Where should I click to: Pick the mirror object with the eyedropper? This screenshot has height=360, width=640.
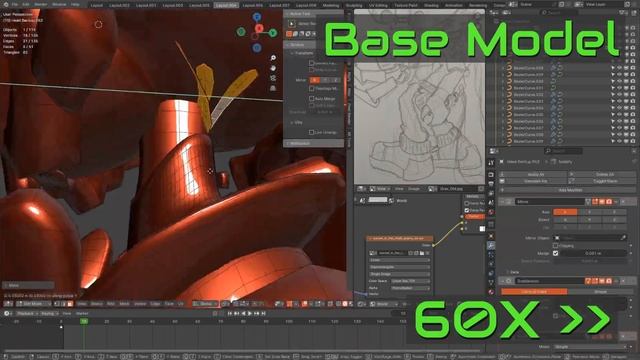(623, 238)
